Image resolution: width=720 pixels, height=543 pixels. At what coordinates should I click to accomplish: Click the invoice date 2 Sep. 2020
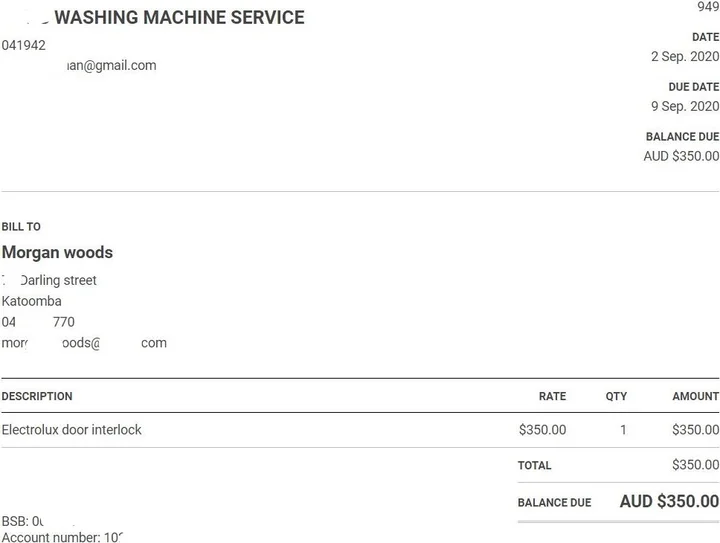point(684,57)
